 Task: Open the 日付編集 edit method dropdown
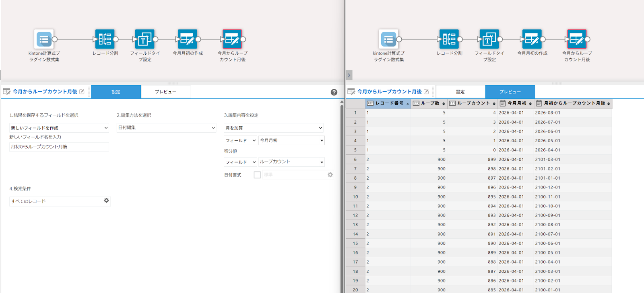[x=166, y=128]
